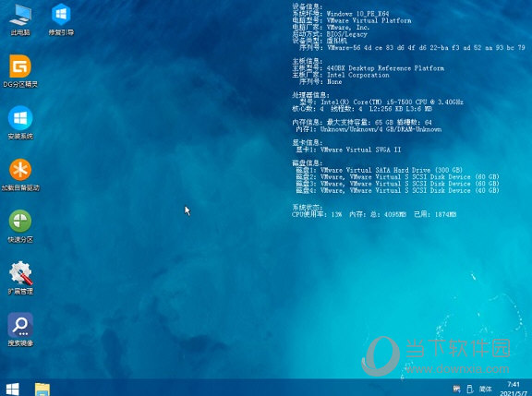Open the 此电脑 (This PC) desktop icon
The image size is (532, 396).
tap(20, 19)
